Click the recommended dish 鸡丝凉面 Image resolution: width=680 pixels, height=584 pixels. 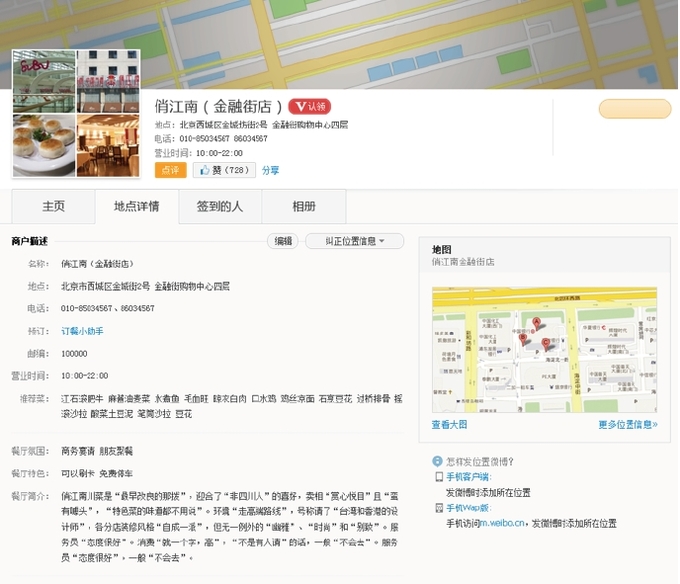tap(297, 398)
